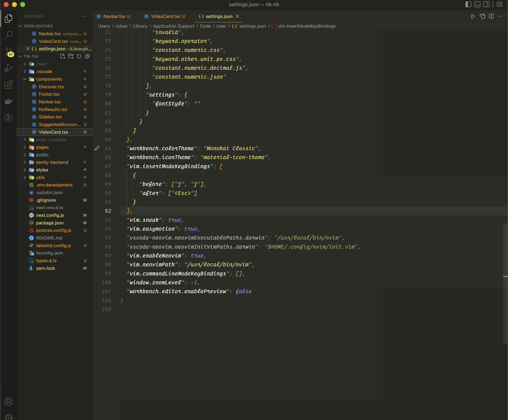Click the New File icon in TIK-TIK header
Image resolution: width=508 pixels, height=420 pixels.
[63, 56]
